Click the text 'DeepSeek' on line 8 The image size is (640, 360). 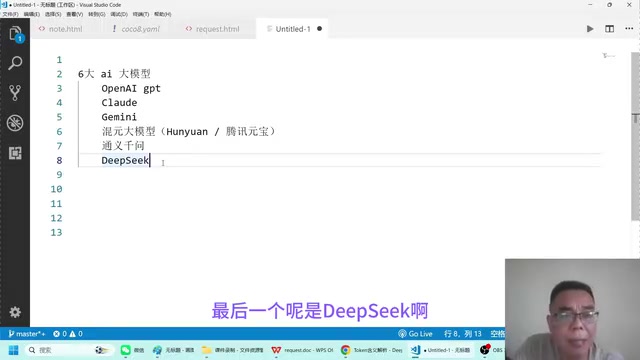(x=125, y=160)
